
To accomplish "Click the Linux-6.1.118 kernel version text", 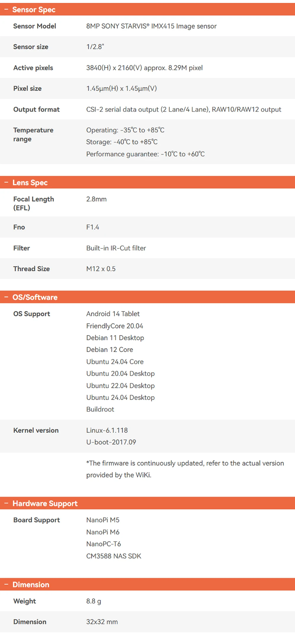I will pos(107,430).
